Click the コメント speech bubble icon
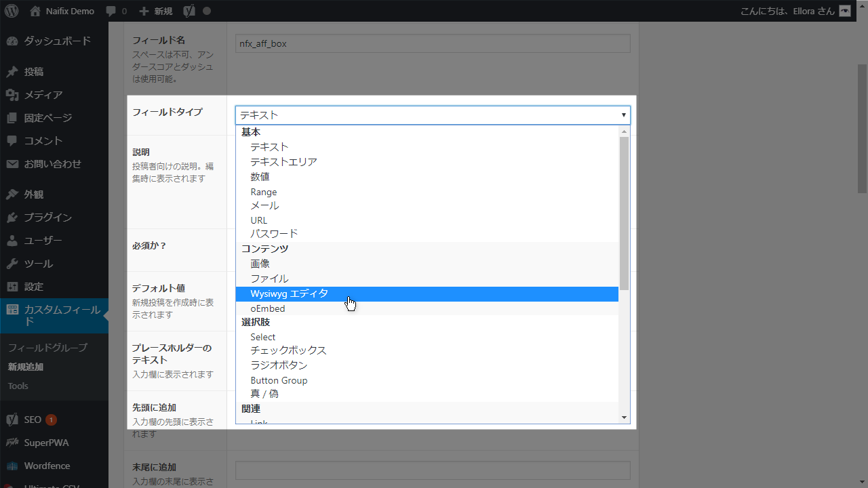The width and height of the screenshot is (868, 488). pos(12,141)
